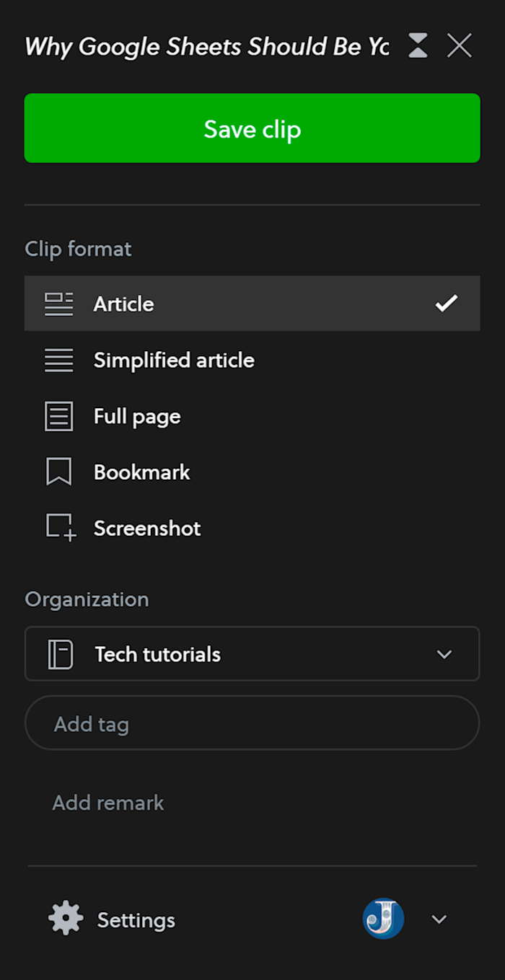Choose Bookmark clip format
Screen dimensions: 505x980
tap(252, 472)
